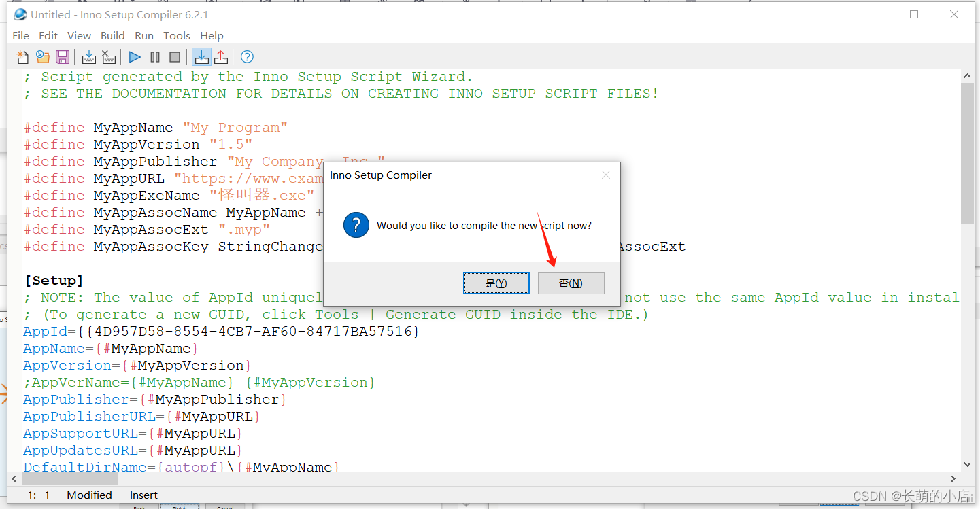Click the vertical scrollbar thumb in editor
Image resolution: width=980 pixels, height=509 pixels.
(968, 153)
